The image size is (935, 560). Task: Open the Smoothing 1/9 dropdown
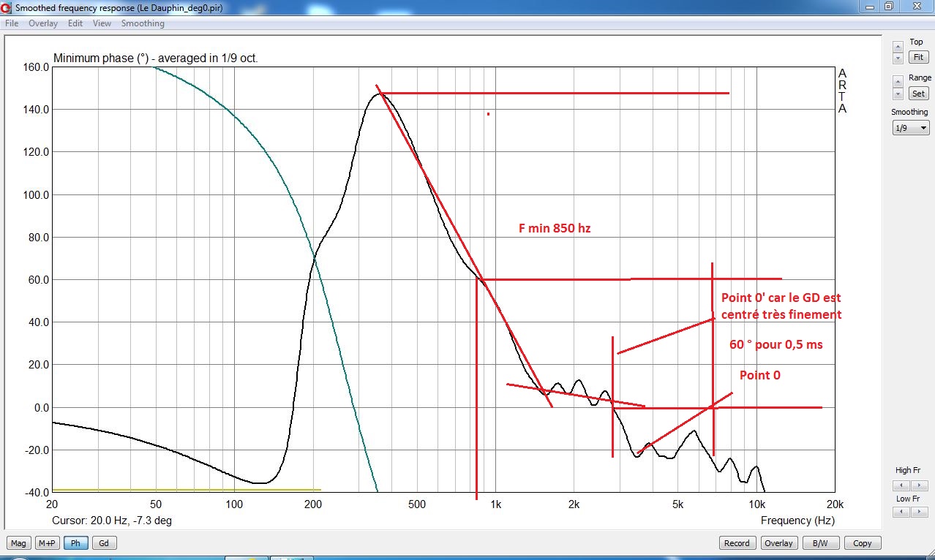pyautogui.click(x=911, y=128)
